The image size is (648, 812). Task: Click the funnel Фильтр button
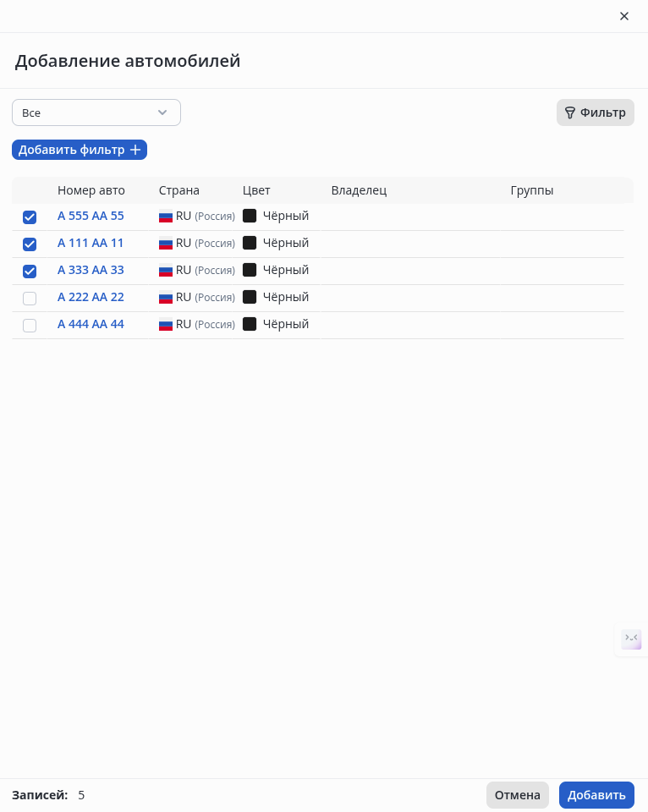[596, 112]
